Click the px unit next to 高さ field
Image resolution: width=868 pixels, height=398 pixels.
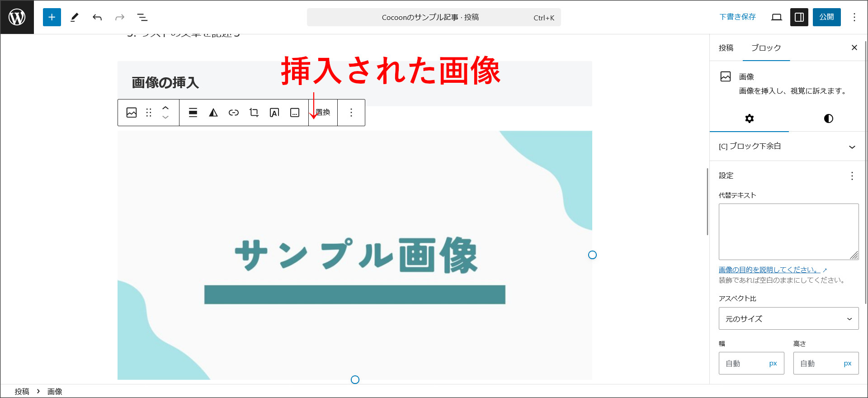coord(848,363)
